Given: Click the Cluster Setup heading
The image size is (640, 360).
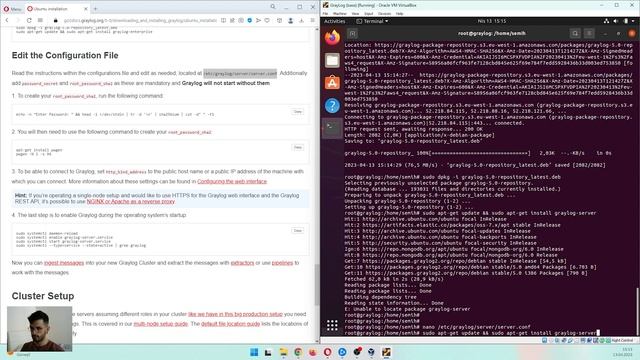Looking at the screenshot, I should tap(43, 296).
